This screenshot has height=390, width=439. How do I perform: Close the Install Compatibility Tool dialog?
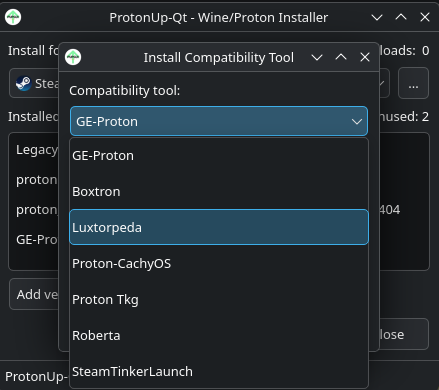point(365,57)
